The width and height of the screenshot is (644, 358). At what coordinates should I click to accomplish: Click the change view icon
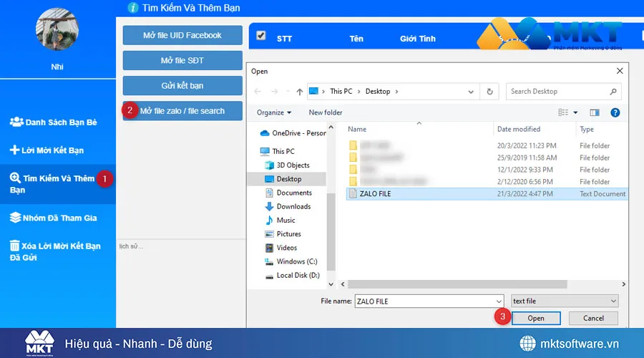(x=563, y=112)
